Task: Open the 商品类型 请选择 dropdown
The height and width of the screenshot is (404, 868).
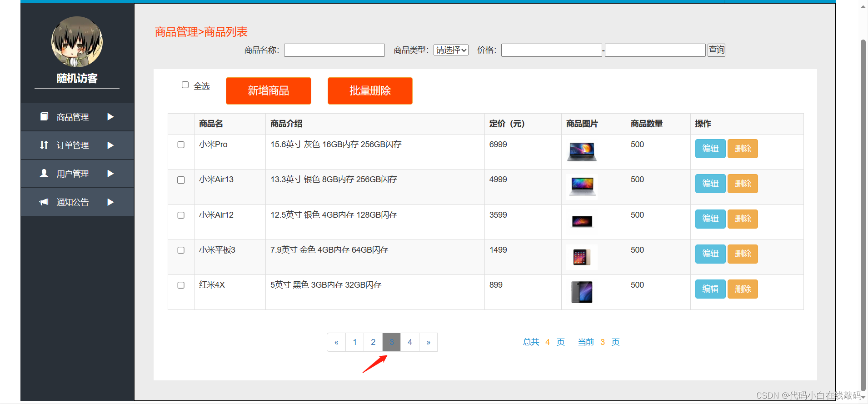Action: point(451,50)
